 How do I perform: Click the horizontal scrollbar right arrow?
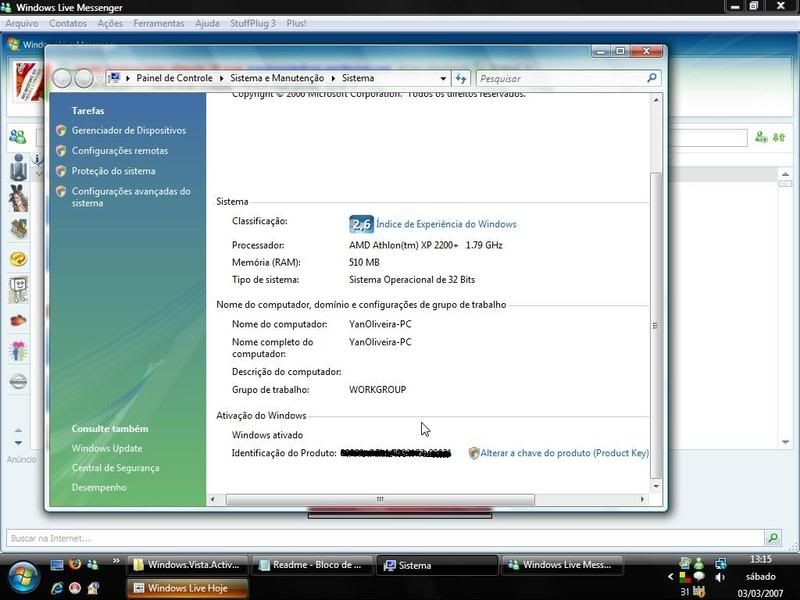642,499
